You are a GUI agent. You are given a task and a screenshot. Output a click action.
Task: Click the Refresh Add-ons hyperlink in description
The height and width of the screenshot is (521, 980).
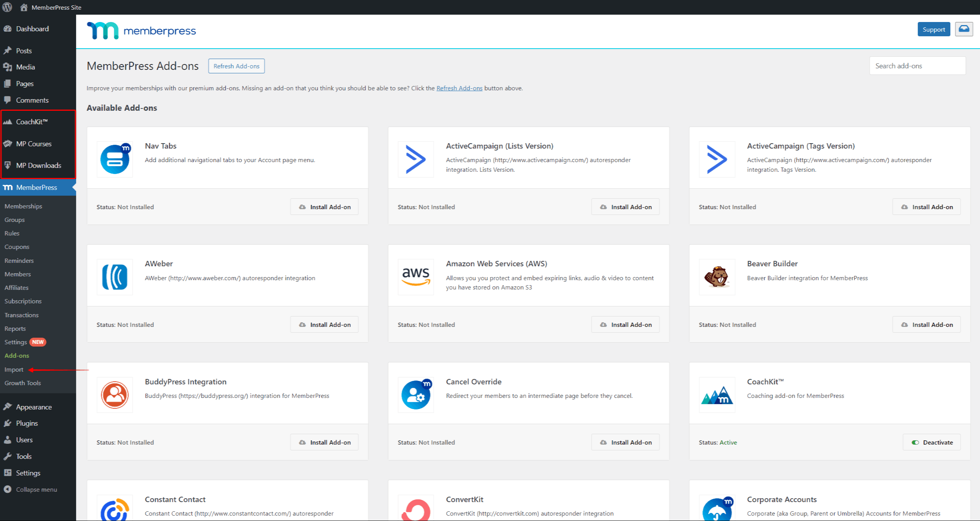pyautogui.click(x=459, y=88)
